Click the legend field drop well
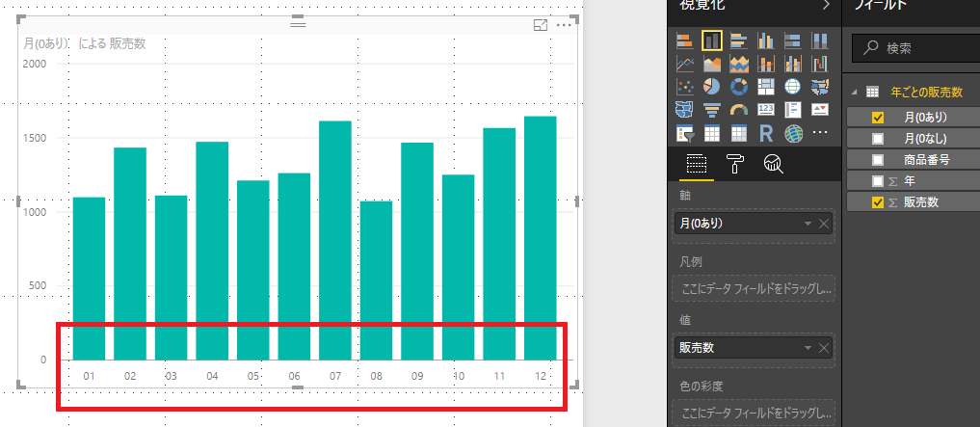The width and height of the screenshot is (980, 427). click(x=754, y=289)
